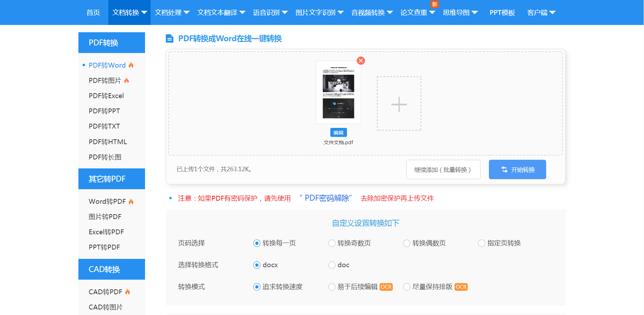This screenshot has width=644, height=315.
Task: Click the 新 badge above 论文查重
Action: pyautogui.click(x=434, y=4)
